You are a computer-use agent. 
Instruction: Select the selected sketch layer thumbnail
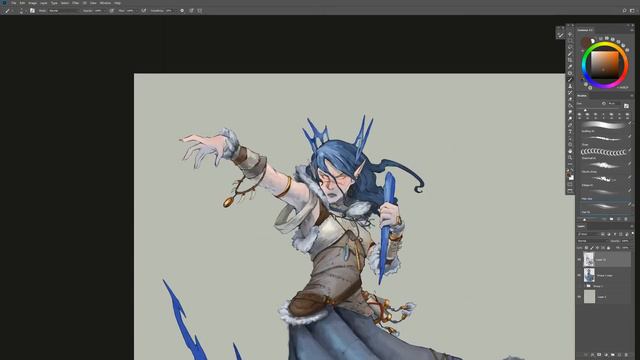589,259
